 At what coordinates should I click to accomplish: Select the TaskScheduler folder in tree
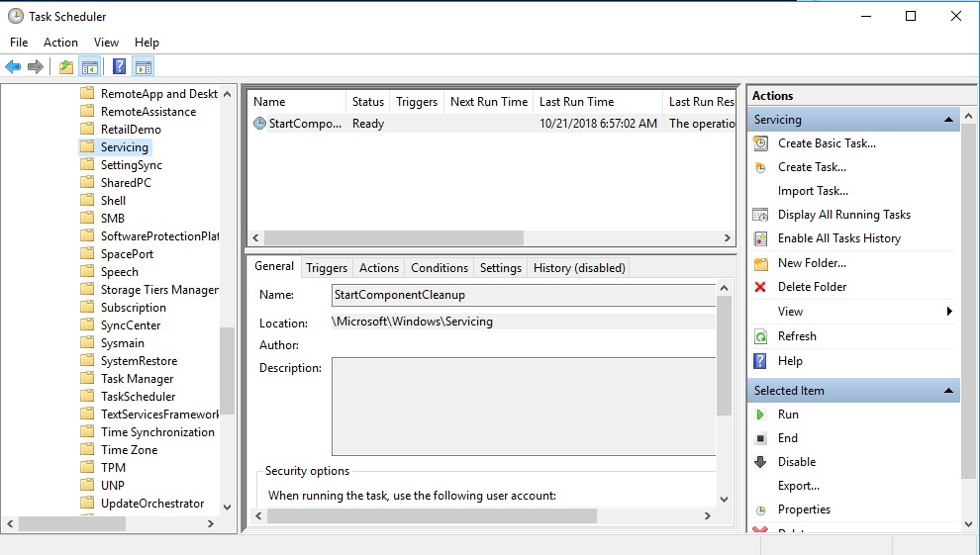coord(138,397)
